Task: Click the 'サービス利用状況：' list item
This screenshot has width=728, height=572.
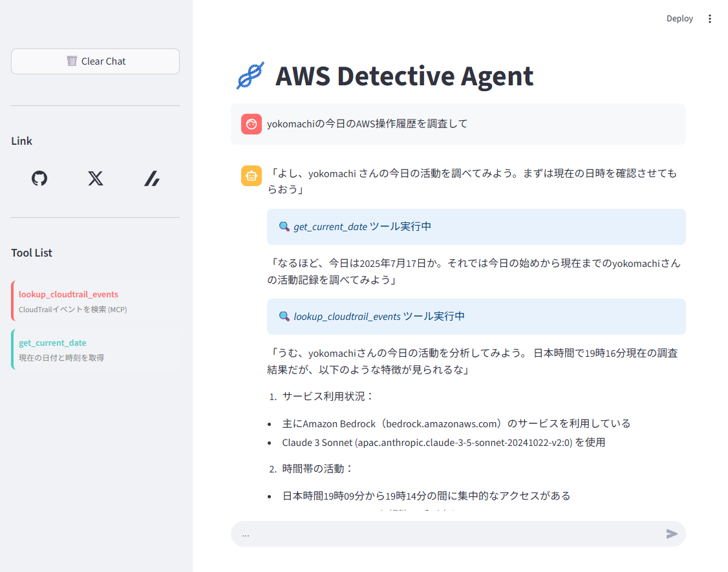Action: [x=328, y=396]
